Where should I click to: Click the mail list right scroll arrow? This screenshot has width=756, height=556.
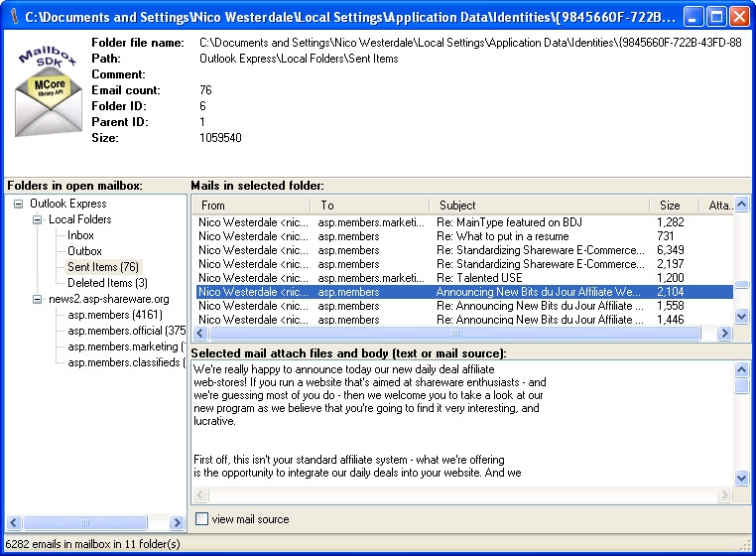point(723,333)
